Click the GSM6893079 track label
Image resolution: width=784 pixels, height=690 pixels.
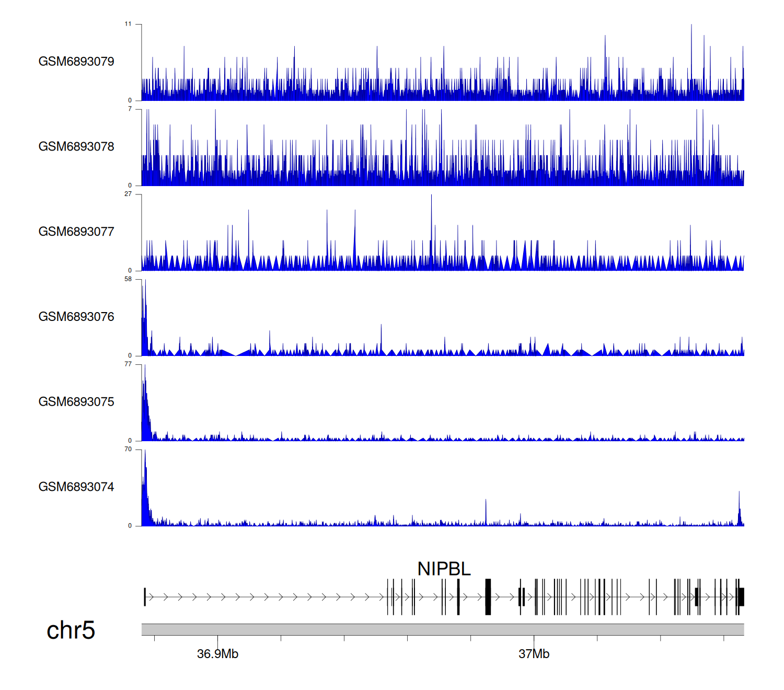[76, 62]
